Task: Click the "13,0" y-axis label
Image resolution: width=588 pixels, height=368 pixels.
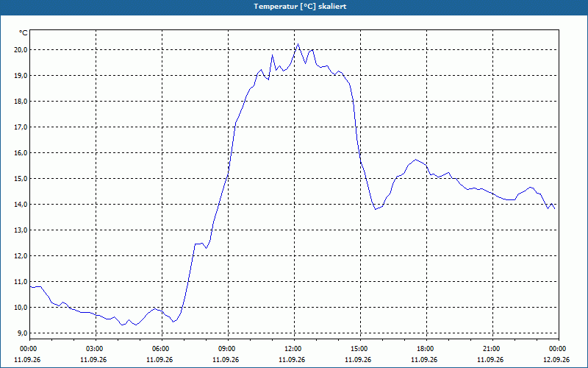Action: (x=21, y=230)
